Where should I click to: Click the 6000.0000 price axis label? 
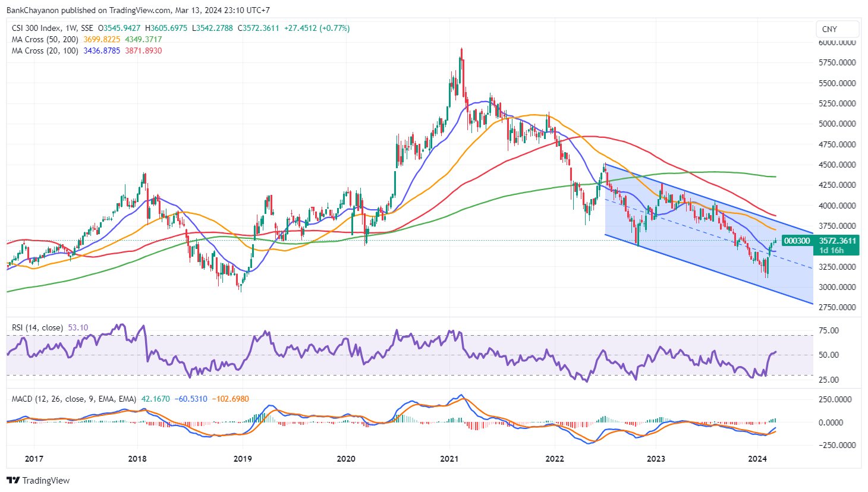tap(837, 43)
